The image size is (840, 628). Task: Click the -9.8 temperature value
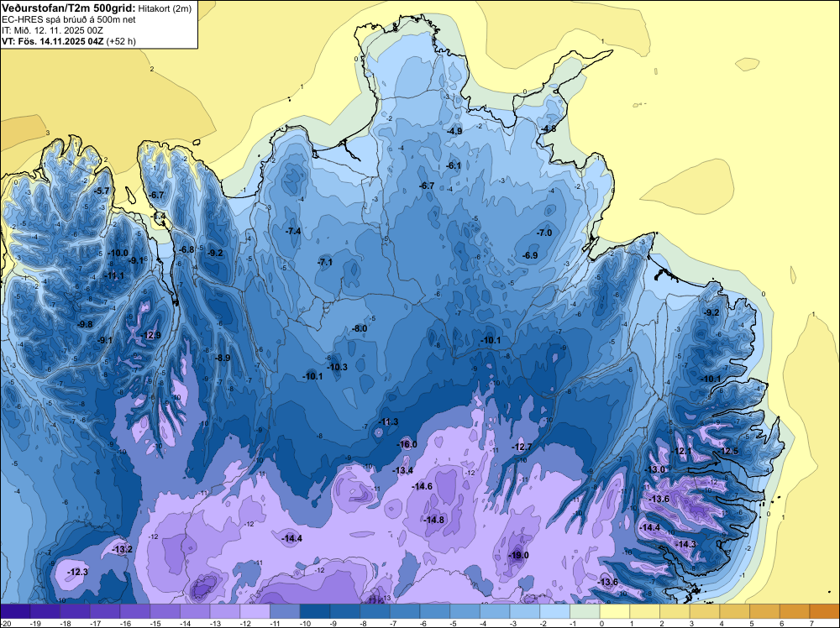click(x=85, y=324)
